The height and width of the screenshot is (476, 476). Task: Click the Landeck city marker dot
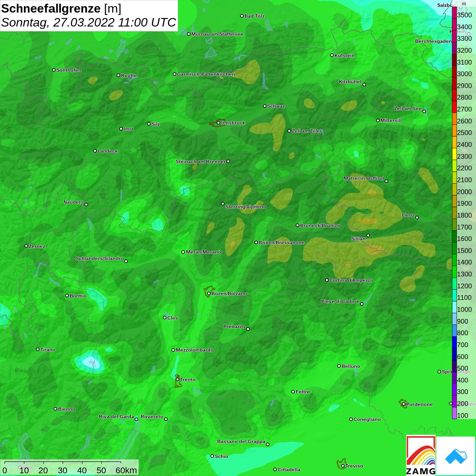95,151
